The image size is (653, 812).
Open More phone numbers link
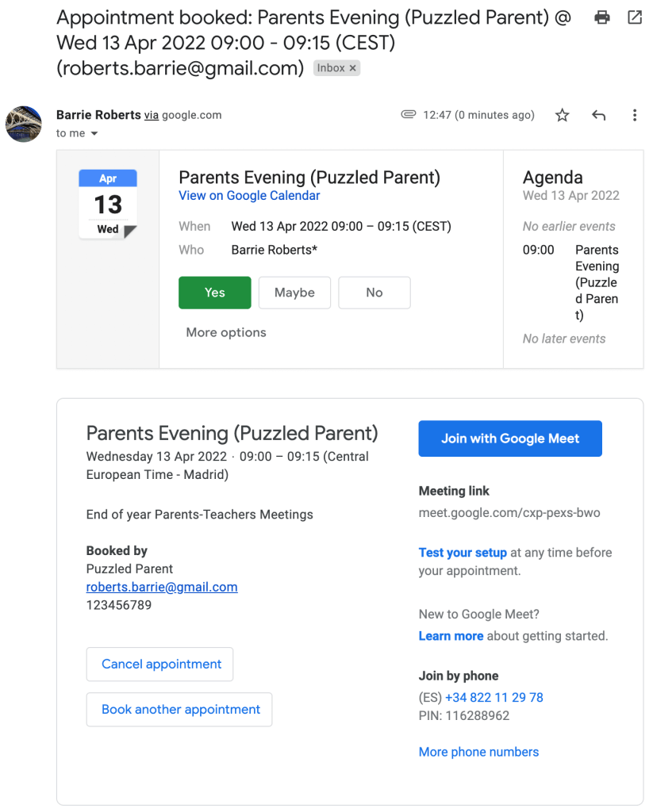(478, 752)
